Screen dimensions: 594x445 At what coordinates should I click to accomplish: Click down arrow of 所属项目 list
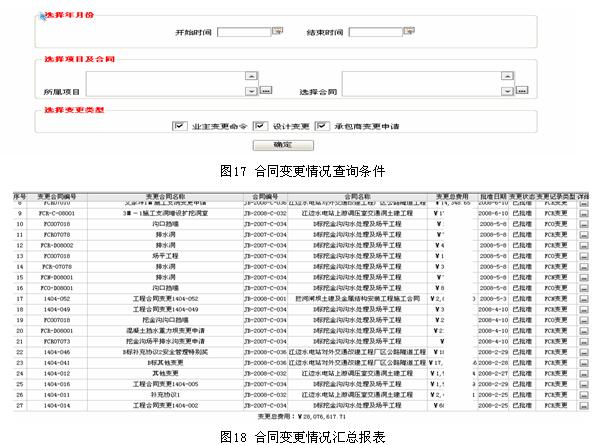(x=251, y=91)
